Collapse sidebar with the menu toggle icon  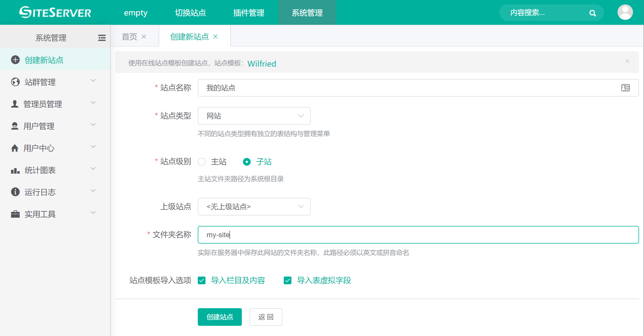(102, 38)
